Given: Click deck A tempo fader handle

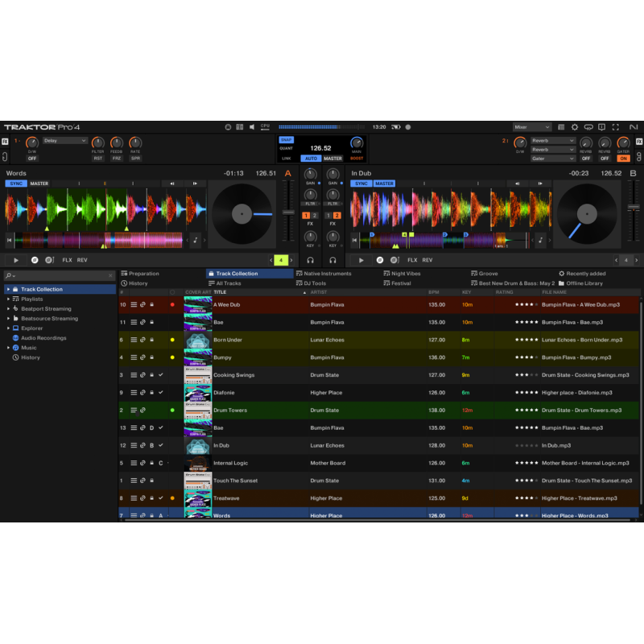Looking at the screenshot, I should 288,213.
